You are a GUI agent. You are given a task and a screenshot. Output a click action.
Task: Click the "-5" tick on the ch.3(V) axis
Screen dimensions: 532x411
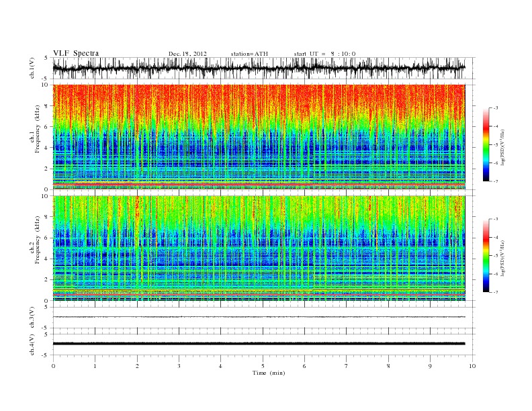point(46,328)
